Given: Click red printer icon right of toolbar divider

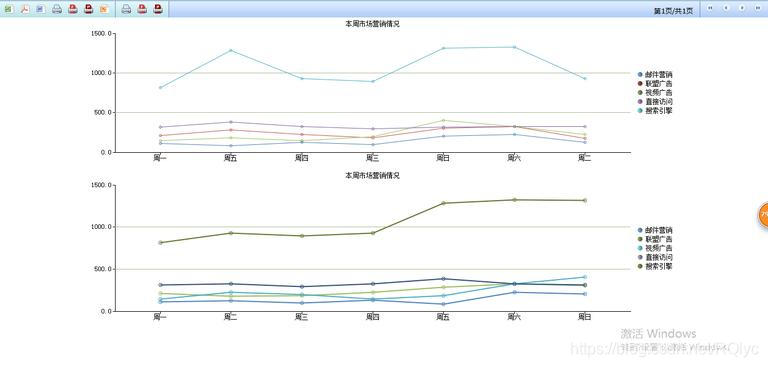Looking at the screenshot, I should click(142, 9).
